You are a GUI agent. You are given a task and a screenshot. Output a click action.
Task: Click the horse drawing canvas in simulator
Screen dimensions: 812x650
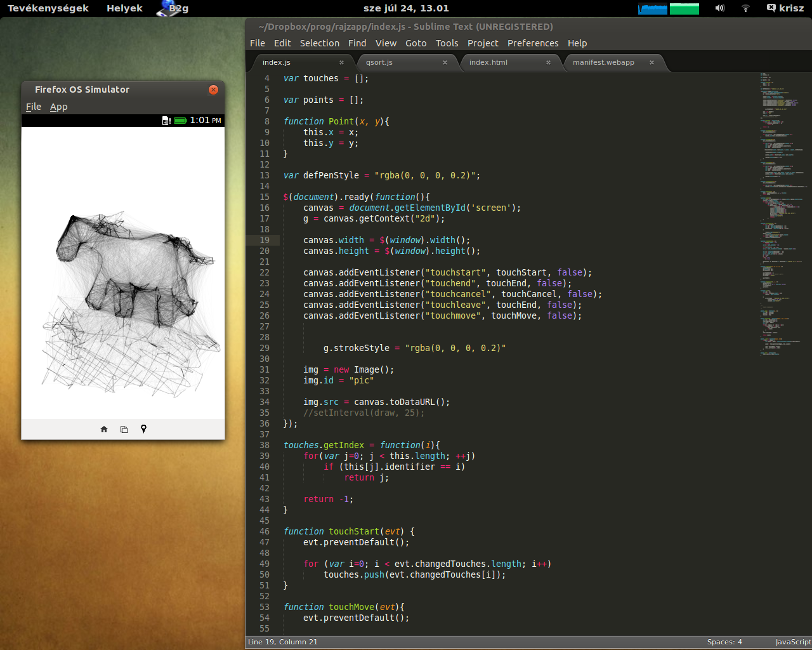(123, 273)
